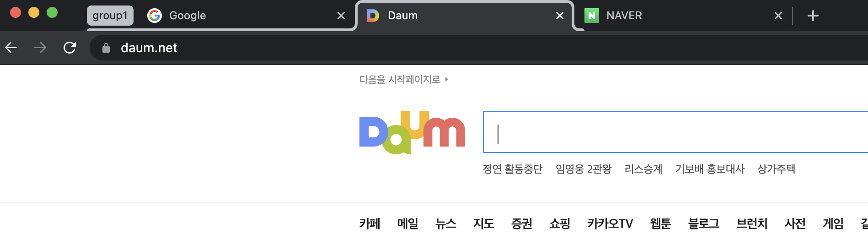Viewport: 868px width, 240px height.
Task: Open the 블로그 service menu
Action: [704, 224]
